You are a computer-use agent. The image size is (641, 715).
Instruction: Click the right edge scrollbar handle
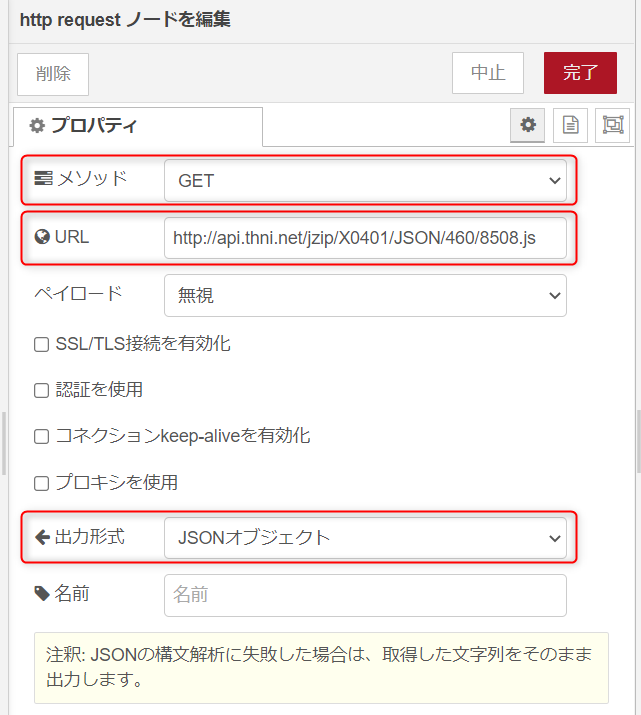[x=639, y=441]
